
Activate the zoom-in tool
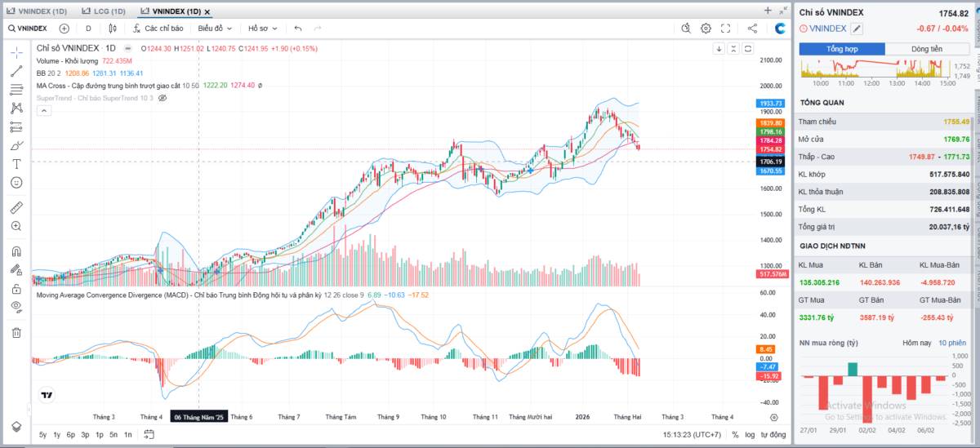pyautogui.click(x=16, y=226)
